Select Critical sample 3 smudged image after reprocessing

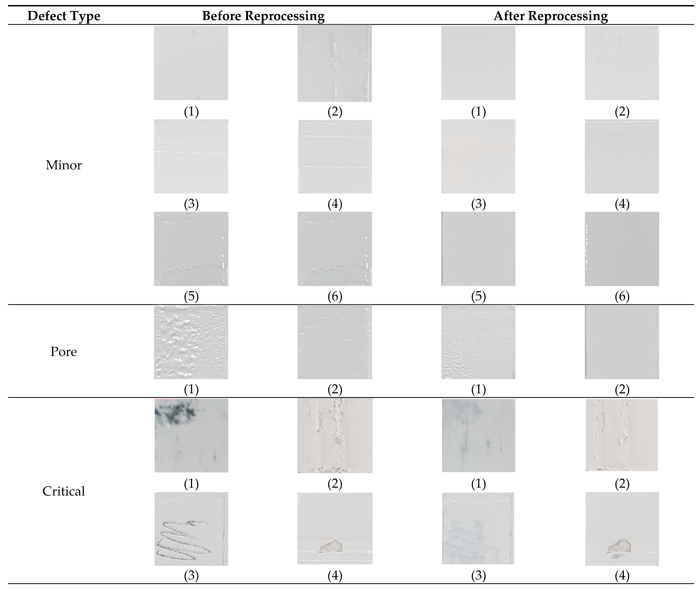tap(478, 529)
